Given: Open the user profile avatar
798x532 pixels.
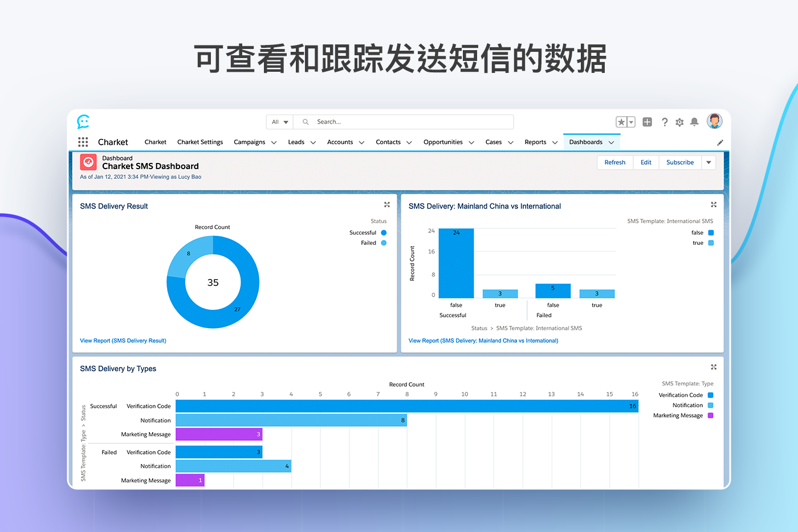Looking at the screenshot, I should pos(714,121).
